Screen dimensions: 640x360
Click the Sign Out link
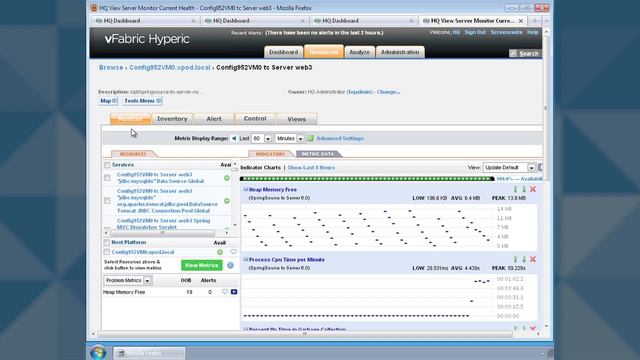pyautogui.click(x=475, y=32)
